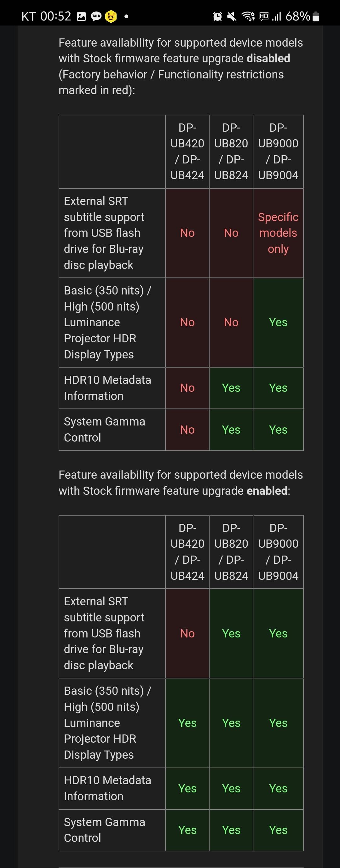Image resolution: width=340 pixels, height=868 pixels.
Task: Tap 'System Gamma Control' in the enabled table
Action: 105,830
